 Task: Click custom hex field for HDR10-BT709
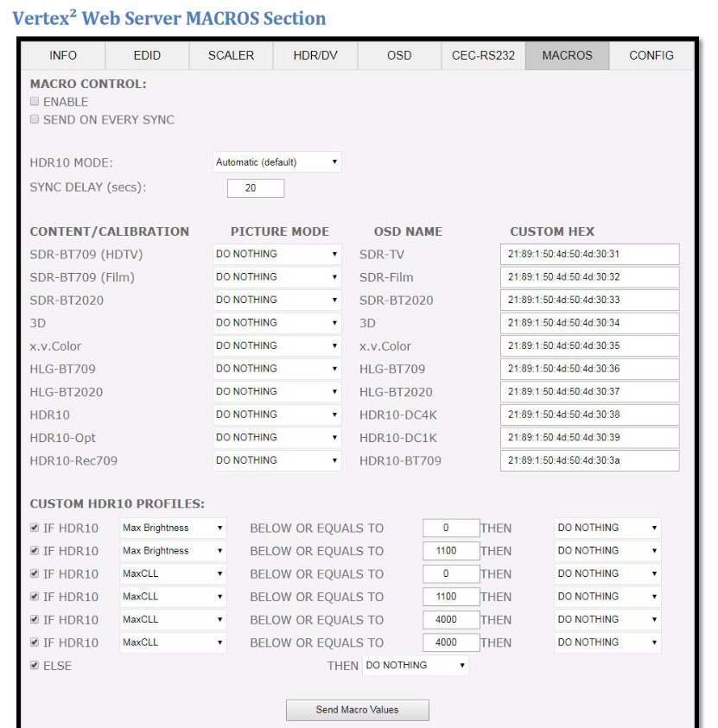click(x=589, y=460)
